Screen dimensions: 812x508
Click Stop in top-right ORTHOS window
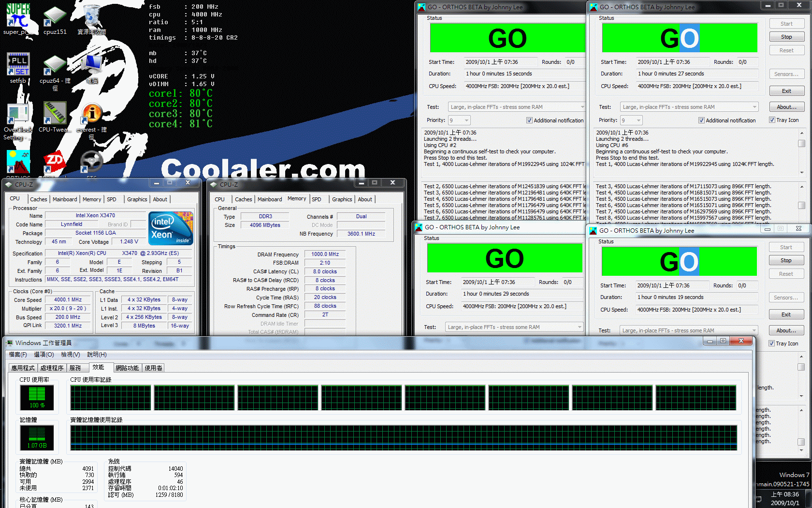click(786, 37)
